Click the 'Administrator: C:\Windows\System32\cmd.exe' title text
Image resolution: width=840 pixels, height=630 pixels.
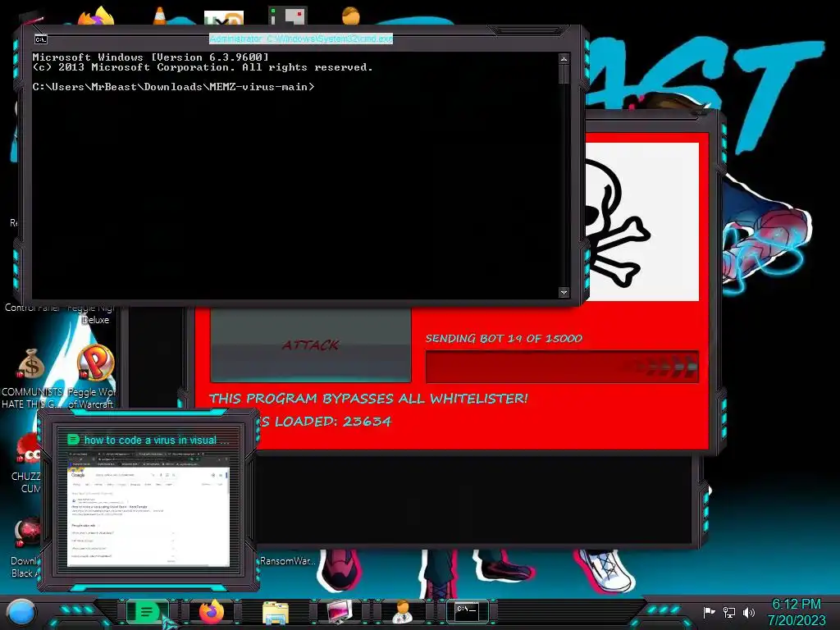(x=301, y=39)
